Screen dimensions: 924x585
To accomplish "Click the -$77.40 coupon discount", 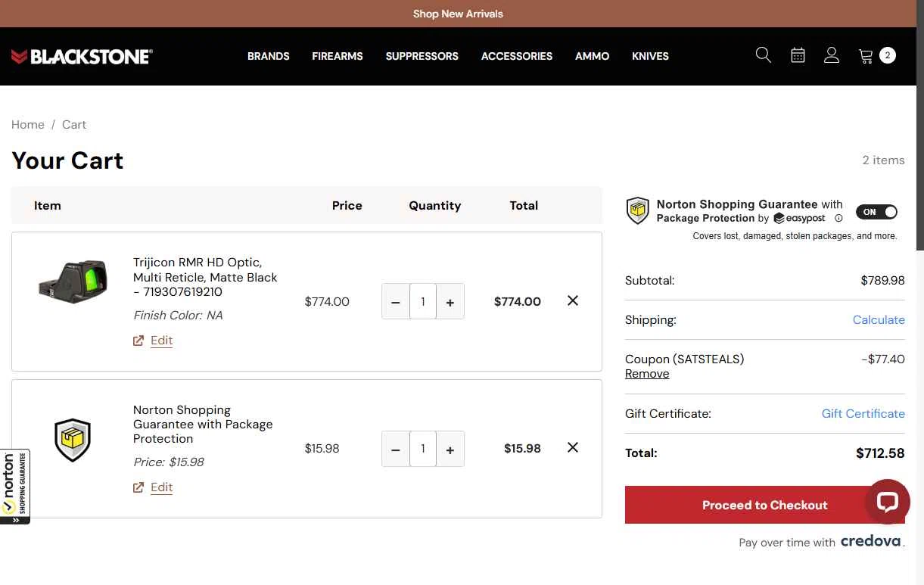I will [883, 359].
